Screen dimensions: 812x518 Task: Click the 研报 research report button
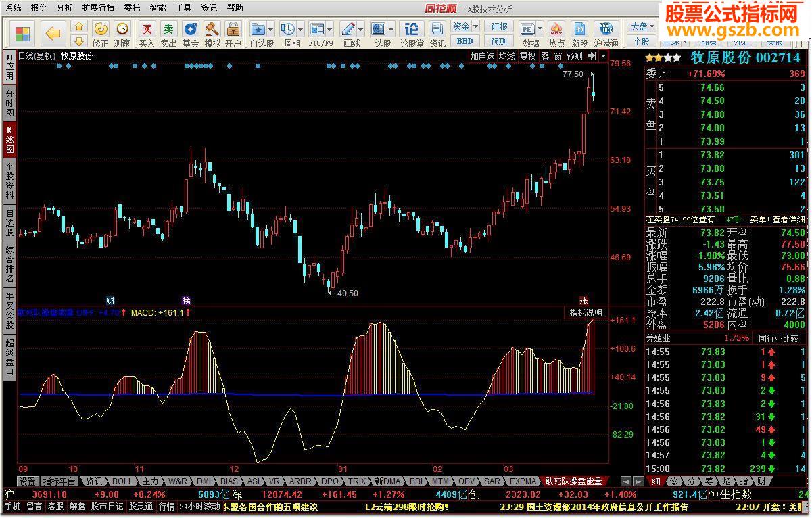(x=499, y=26)
